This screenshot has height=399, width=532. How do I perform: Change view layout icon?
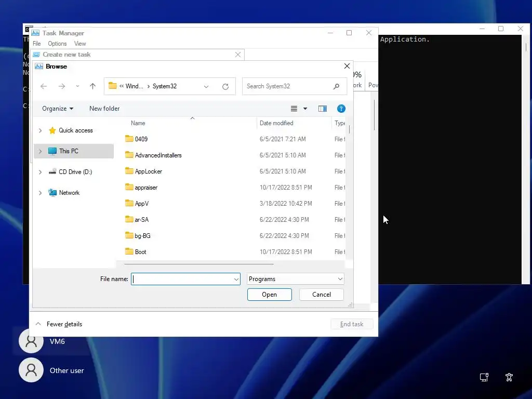click(x=294, y=109)
